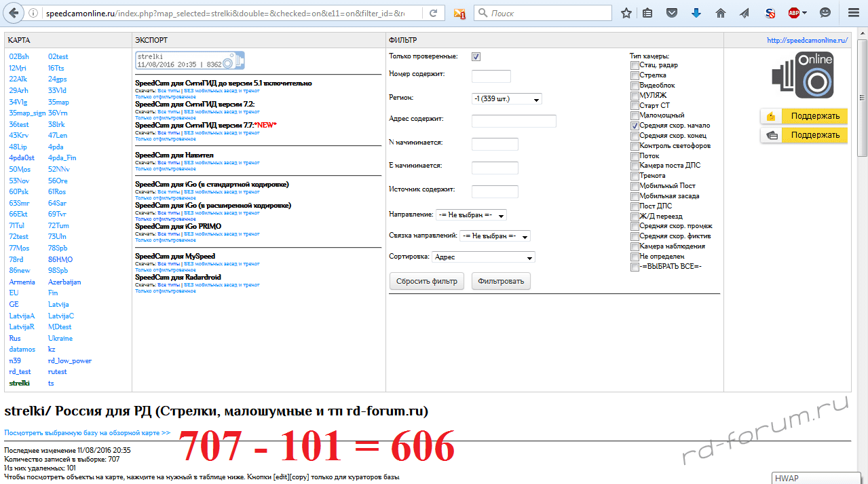Viewport: 868px width, 484px height.
Task: Show bookmarks list icon in toolbar
Action: 648,13
